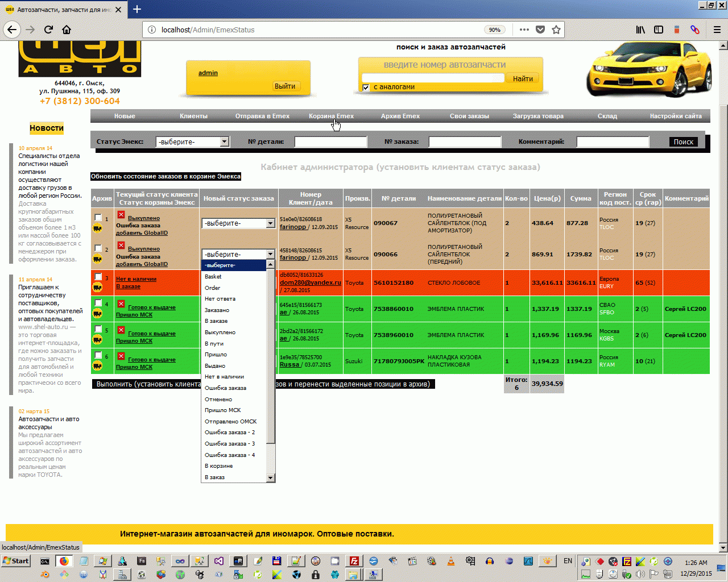This screenshot has height=582, width=728.
Task: Open the 'Архив Emex' menu item
Action: [400, 116]
